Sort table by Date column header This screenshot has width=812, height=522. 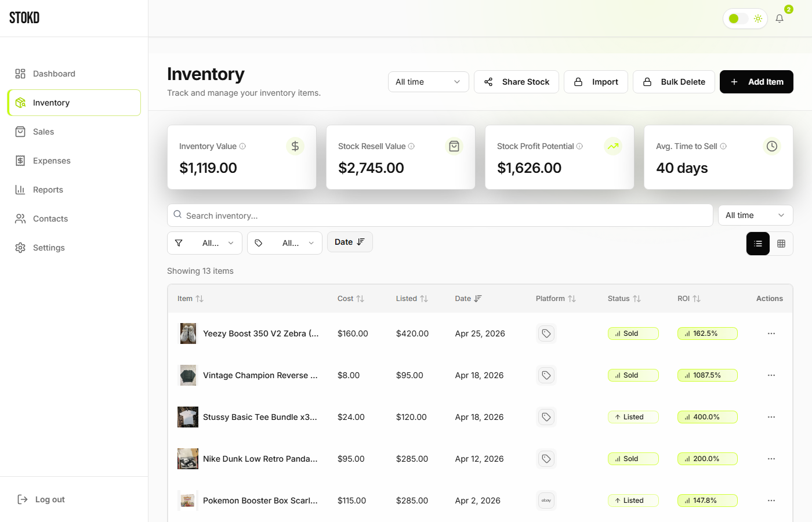[468, 299]
